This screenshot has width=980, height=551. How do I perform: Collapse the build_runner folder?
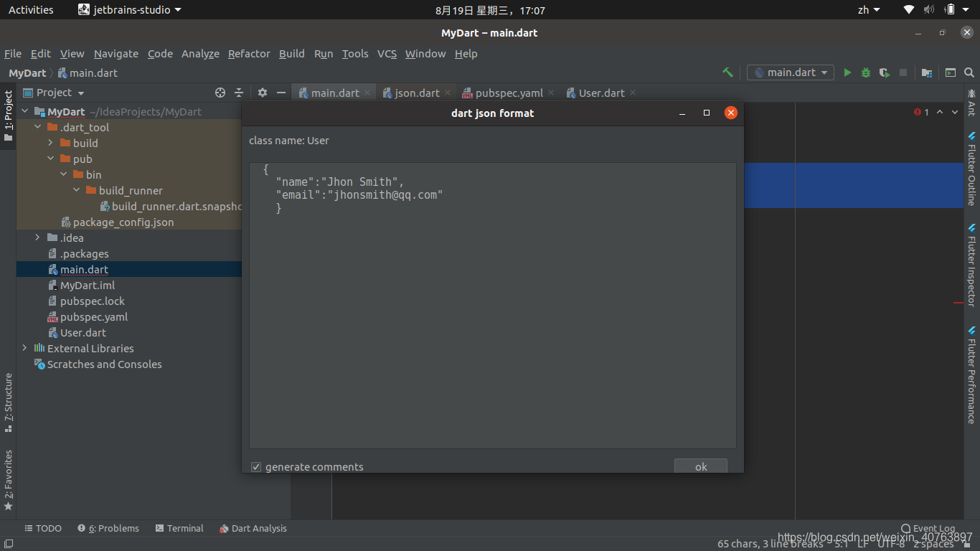click(76, 191)
